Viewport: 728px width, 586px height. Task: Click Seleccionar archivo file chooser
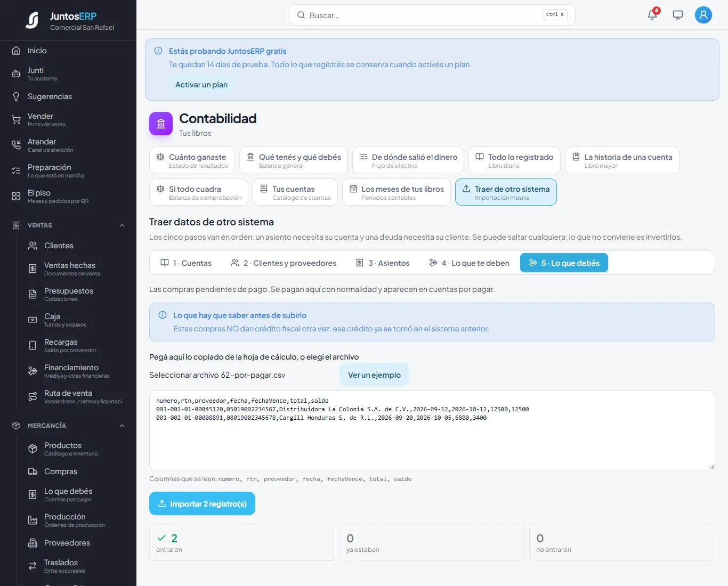[217, 375]
